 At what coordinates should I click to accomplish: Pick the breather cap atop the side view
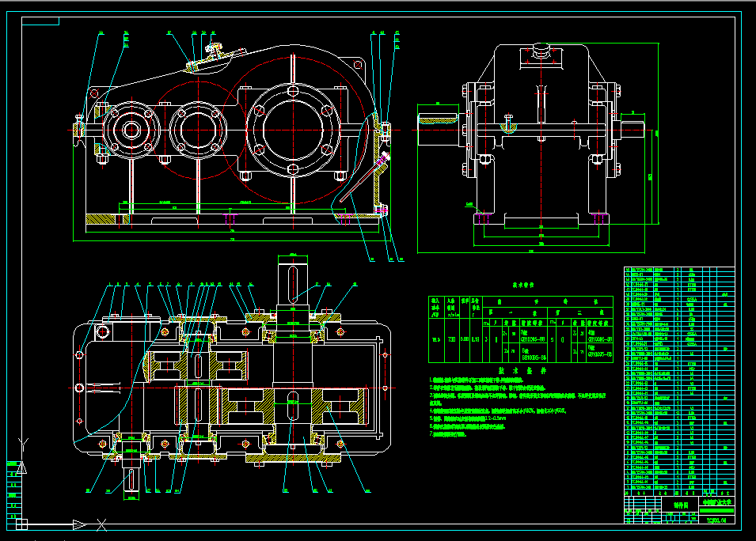[541, 49]
